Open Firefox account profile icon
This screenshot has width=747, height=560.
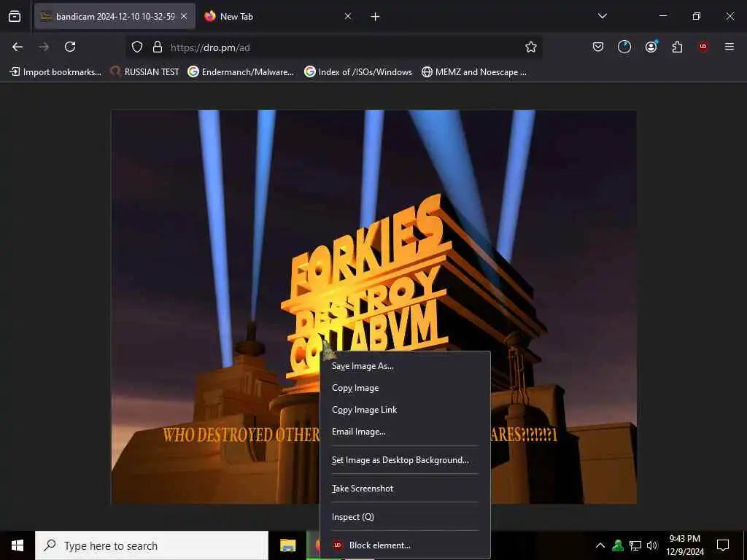coord(651,47)
